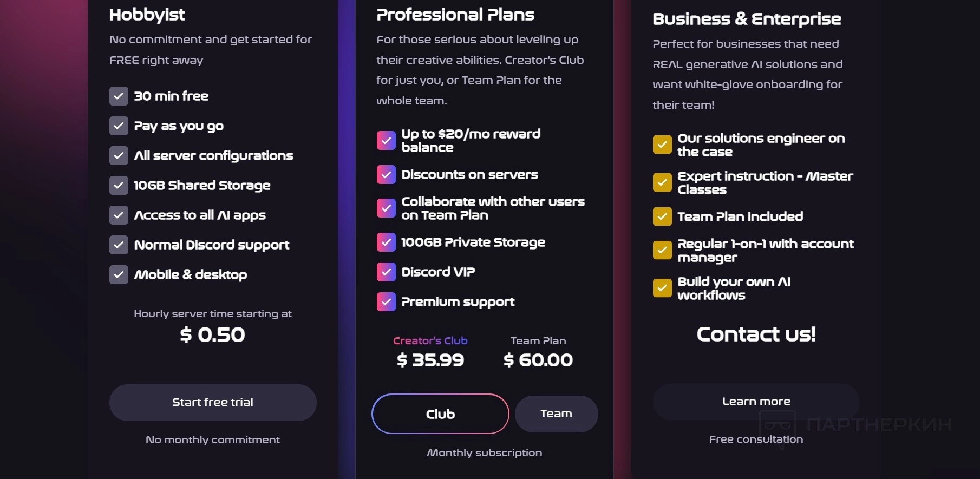Switch to the Team plan option
Viewport: 980px width, 479px height.
[x=556, y=414]
